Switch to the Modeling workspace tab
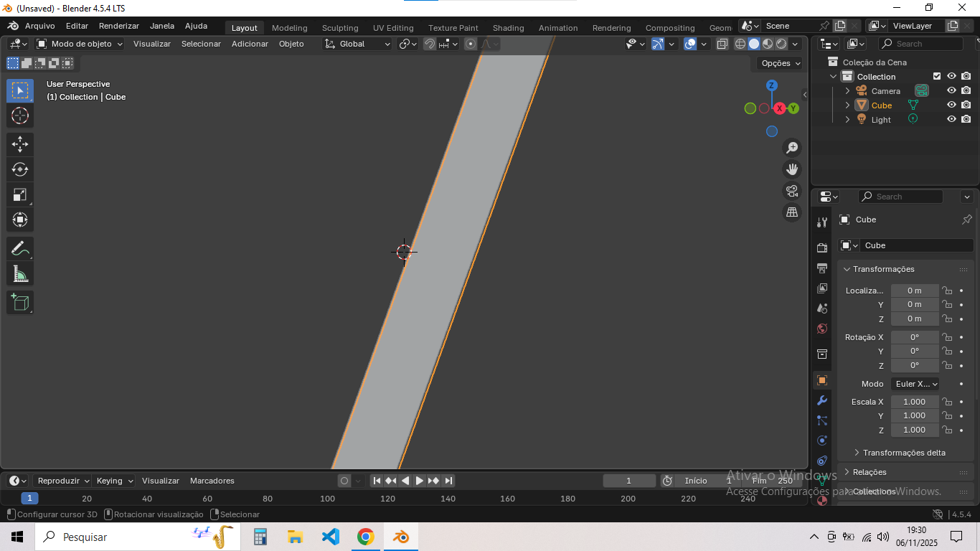This screenshot has height=551, width=980. [x=289, y=28]
